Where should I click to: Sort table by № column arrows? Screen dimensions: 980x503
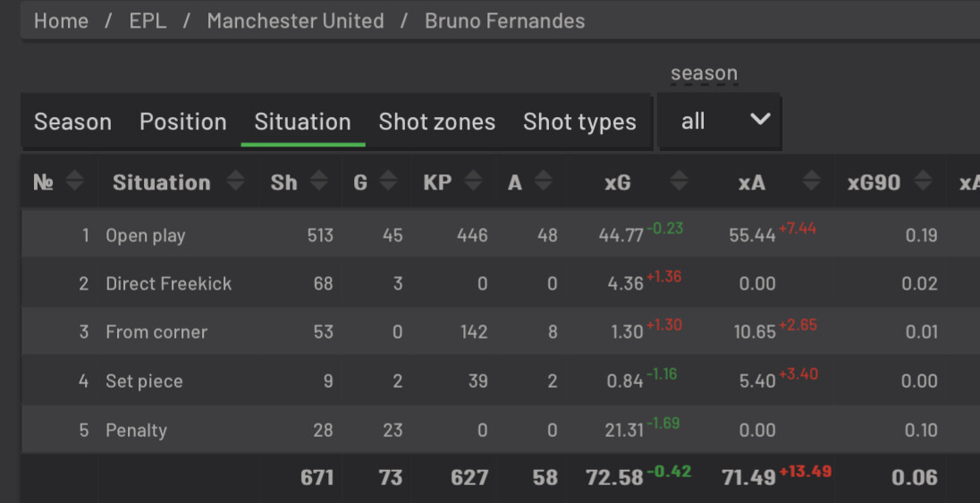click(x=75, y=181)
